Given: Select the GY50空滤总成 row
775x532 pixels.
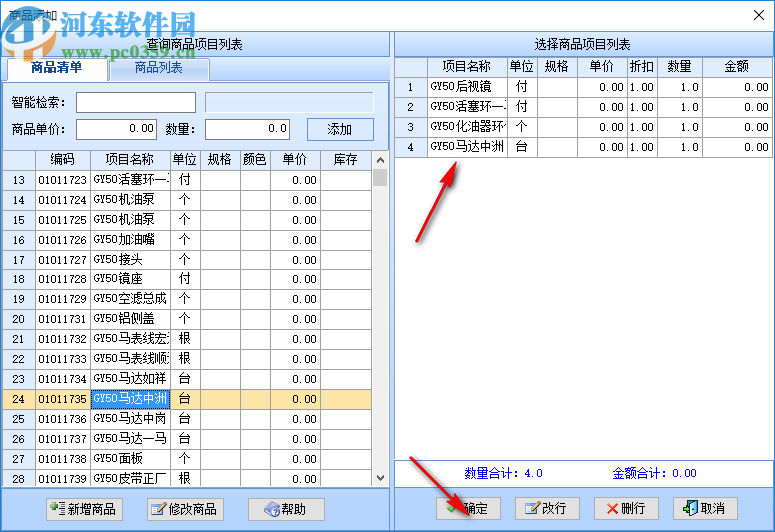Looking at the screenshot, I should pyautogui.click(x=187, y=299).
